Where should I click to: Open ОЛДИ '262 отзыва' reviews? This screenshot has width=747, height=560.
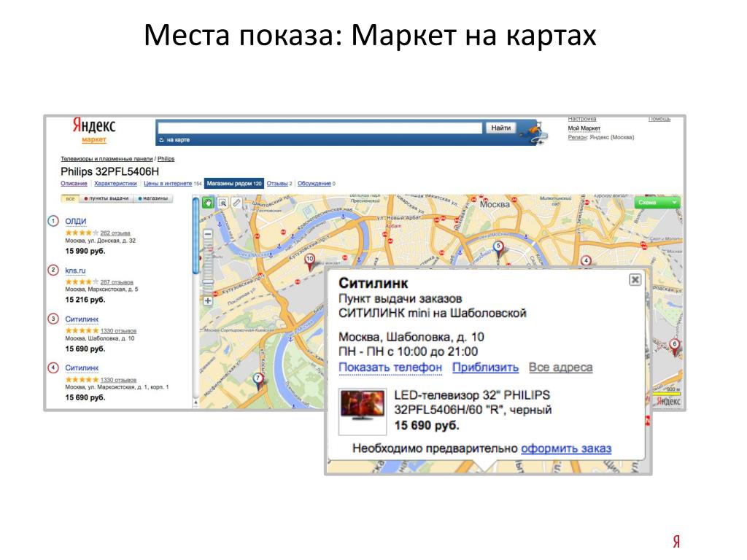tap(115, 233)
